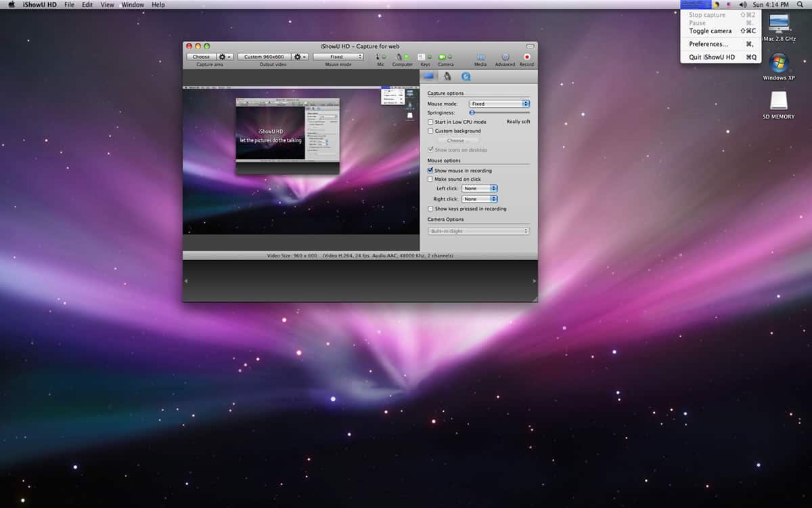
Task: Open the Media library icon
Action: pos(480,58)
